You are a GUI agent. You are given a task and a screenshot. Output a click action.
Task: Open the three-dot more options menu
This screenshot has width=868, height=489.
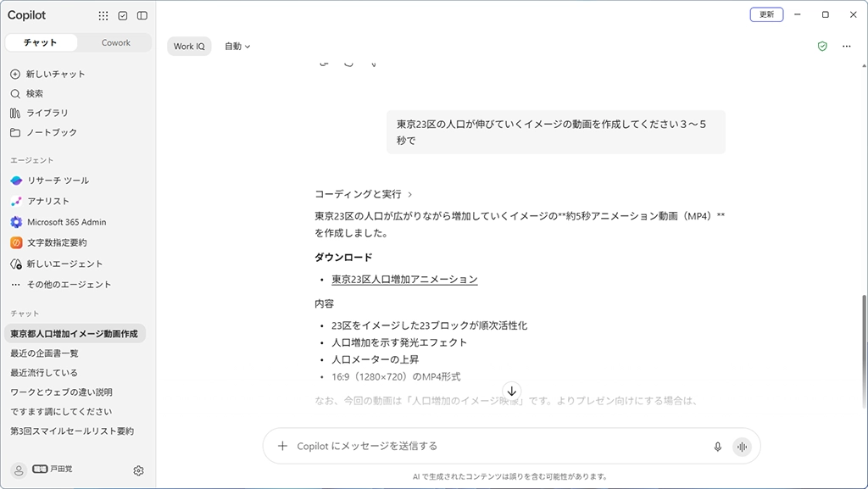[847, 47]
